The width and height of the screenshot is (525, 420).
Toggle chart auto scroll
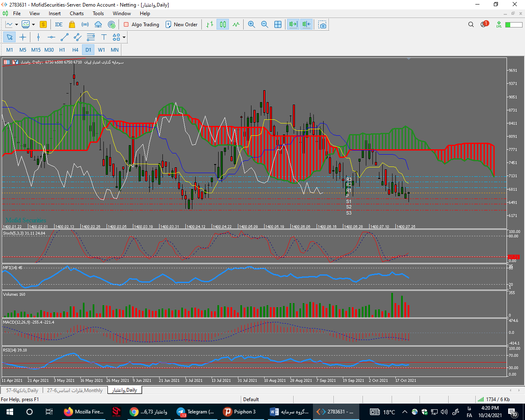293,25
